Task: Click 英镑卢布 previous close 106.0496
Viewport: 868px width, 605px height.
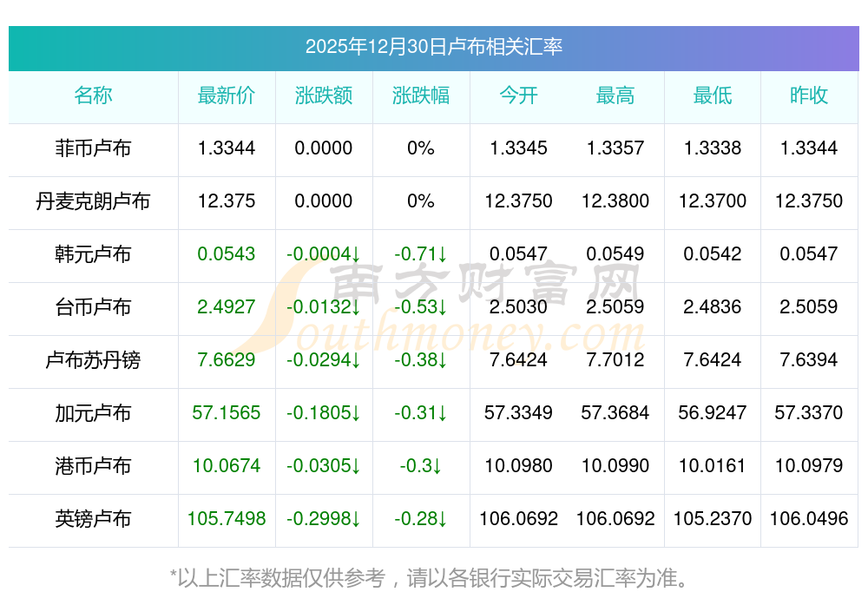Action: coord(809,519)
